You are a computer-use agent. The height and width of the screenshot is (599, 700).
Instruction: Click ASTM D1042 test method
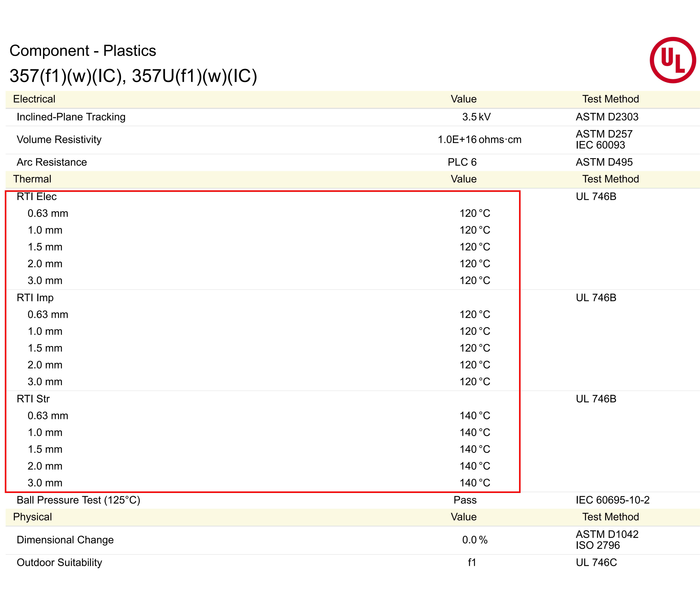(x=607, y=534)
